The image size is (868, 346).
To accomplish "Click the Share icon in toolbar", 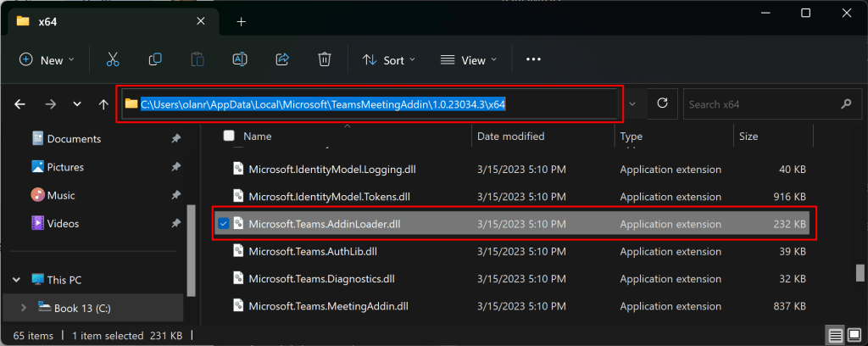I will coord(282,59).
